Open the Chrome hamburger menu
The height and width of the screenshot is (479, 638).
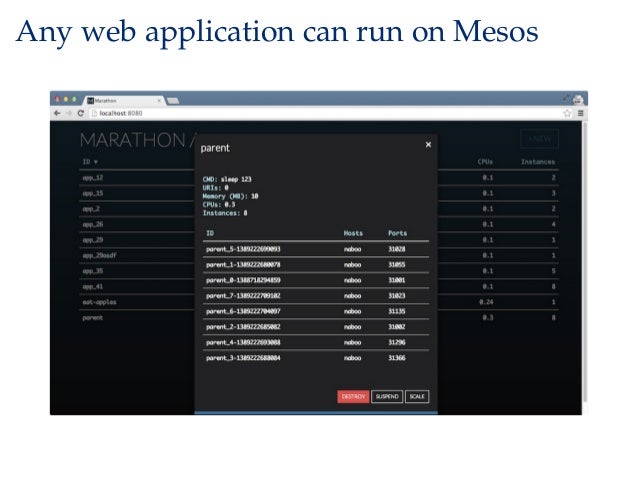tap(581, 113)
